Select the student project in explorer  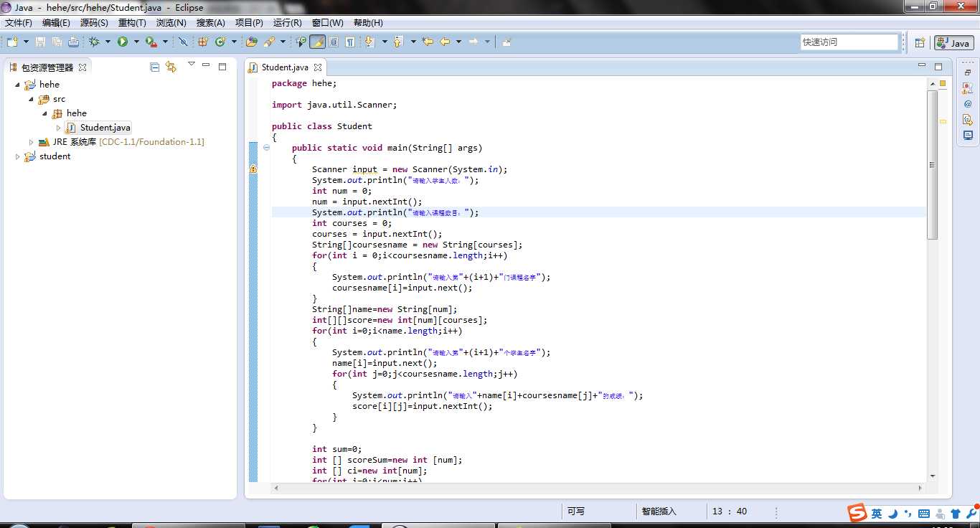point(47,156)
